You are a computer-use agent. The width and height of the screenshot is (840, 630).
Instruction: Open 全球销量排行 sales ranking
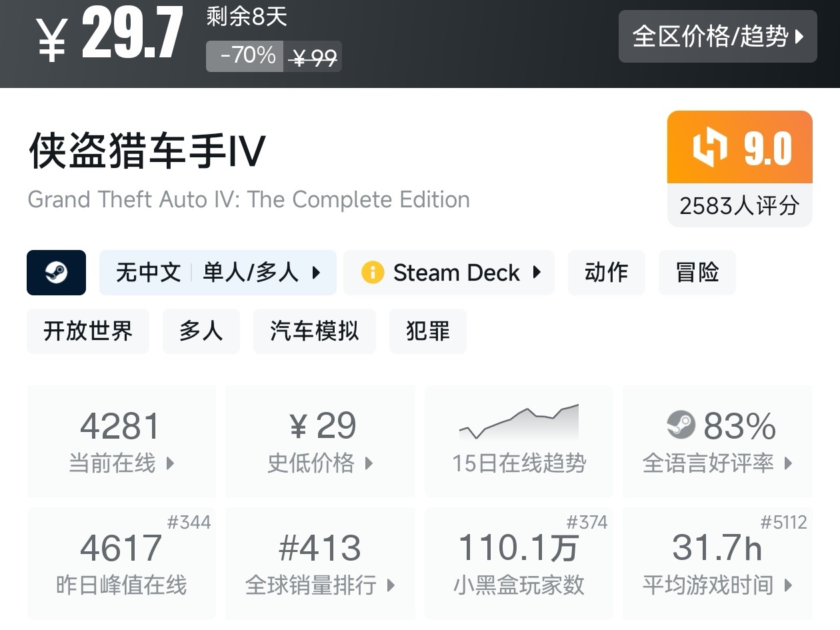(320, 564)
